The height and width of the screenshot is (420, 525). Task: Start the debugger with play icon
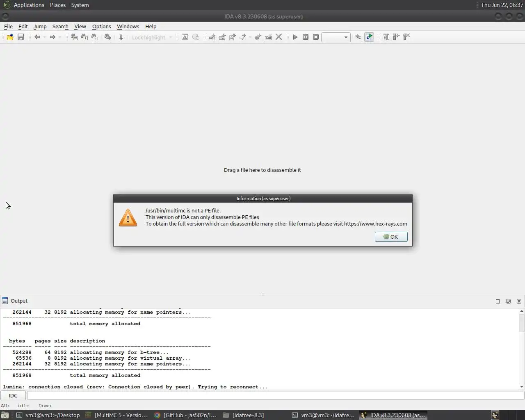295,37
